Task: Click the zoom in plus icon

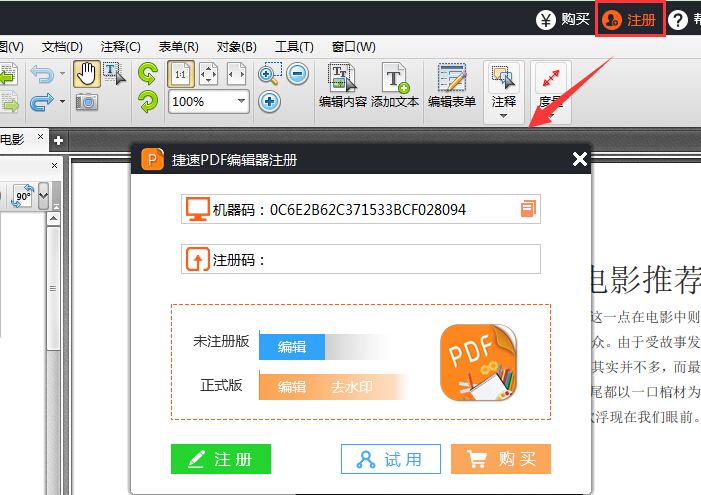Action: 269,102
